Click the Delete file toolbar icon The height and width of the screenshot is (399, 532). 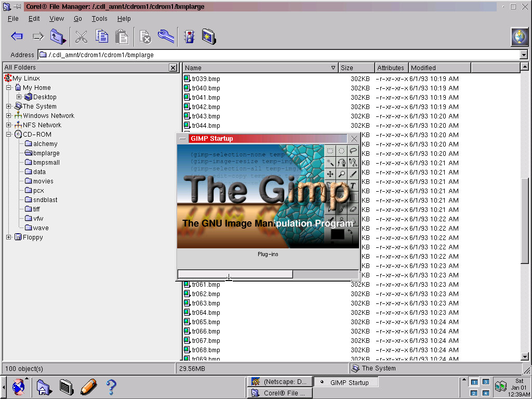coord(145,36)
